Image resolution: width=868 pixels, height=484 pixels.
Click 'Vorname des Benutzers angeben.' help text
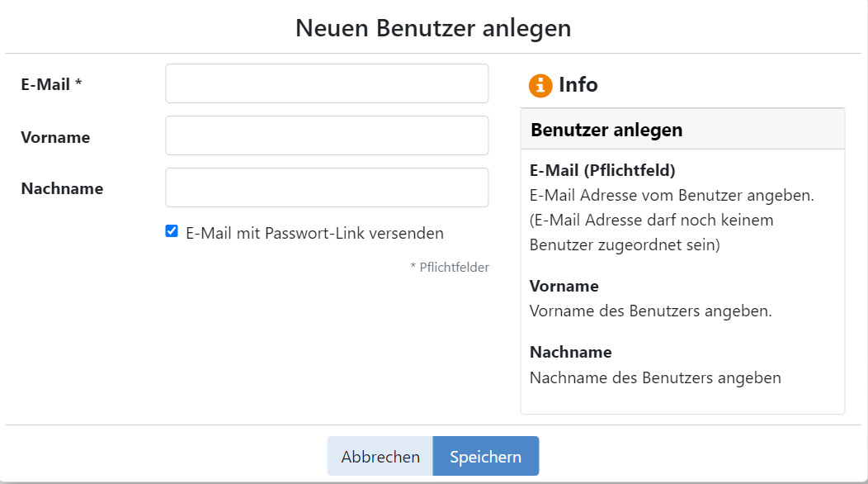click(650, 311)
